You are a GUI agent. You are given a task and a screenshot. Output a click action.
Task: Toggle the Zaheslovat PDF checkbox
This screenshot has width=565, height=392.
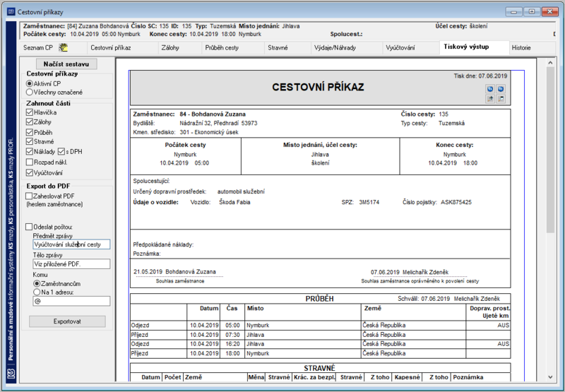[x=29, y=196]
